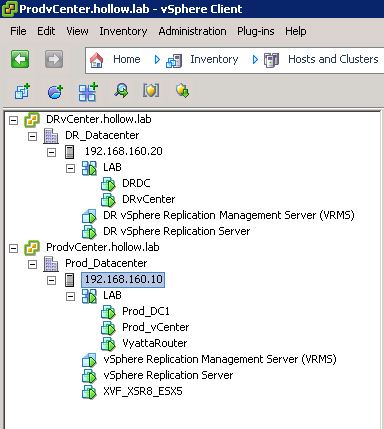Collapse the DR_Datacenter tree node
Image resolution: width=384 pixels, height=429 pixels.
pyautogui.click(x=32, y=136)
